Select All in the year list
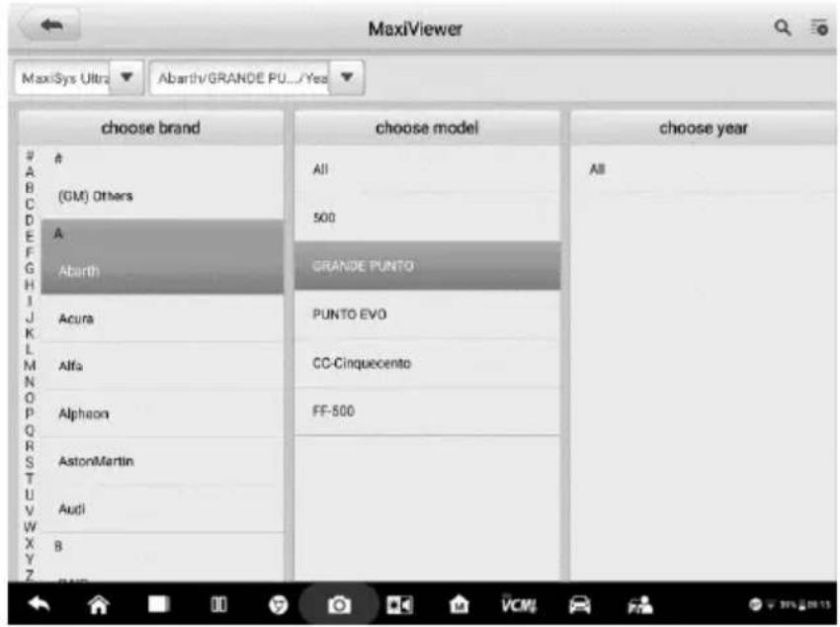The image size is (840, 627). (x=703, y=169)
